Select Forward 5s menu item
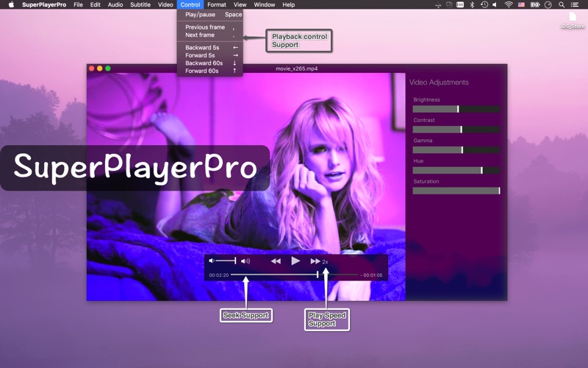 coord(210,55)
